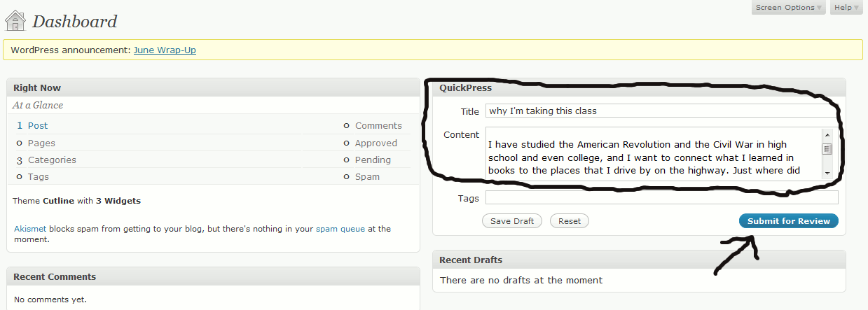The width and height of the screenshot is (868, 310).
Task: Click in the QuickPress Content text area
Action: click(x=653, y=153)
